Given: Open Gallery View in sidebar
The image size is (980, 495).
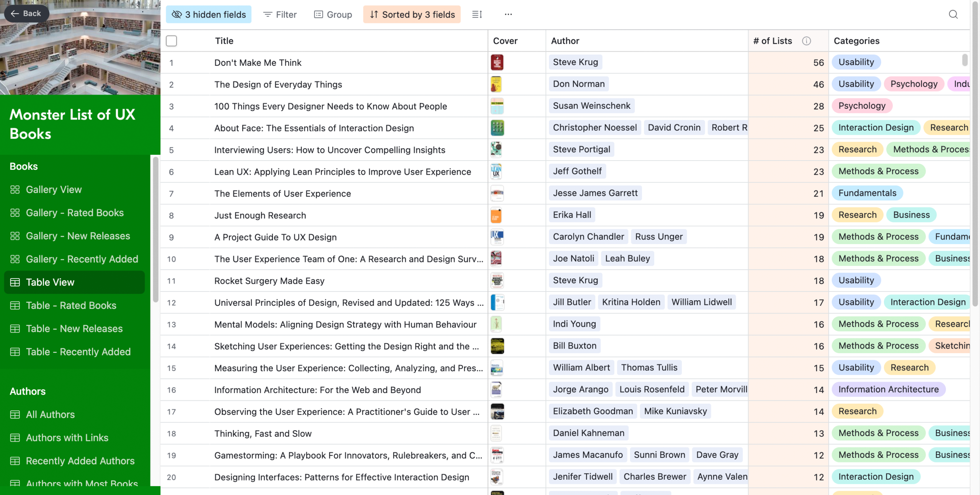Looking at the screenshot, I should (75, 190).
